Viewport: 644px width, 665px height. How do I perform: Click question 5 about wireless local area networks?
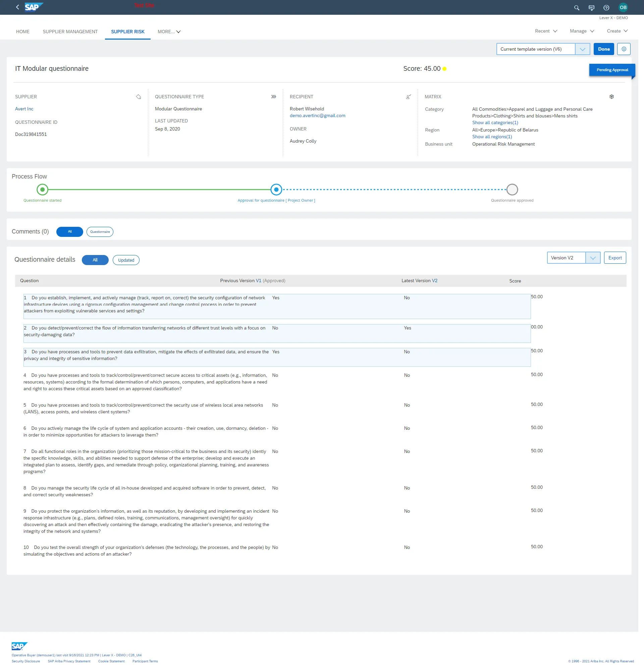pos(144,409)
